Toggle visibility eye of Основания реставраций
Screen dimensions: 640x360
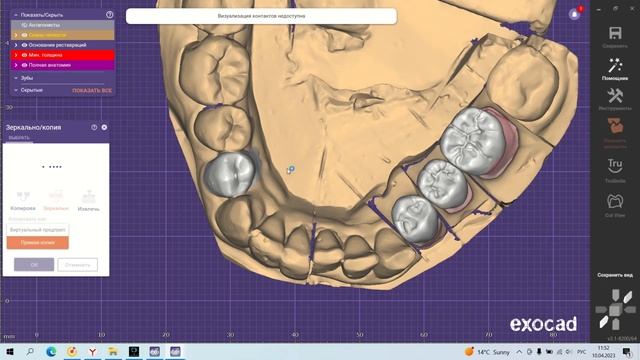coord(24,45)
